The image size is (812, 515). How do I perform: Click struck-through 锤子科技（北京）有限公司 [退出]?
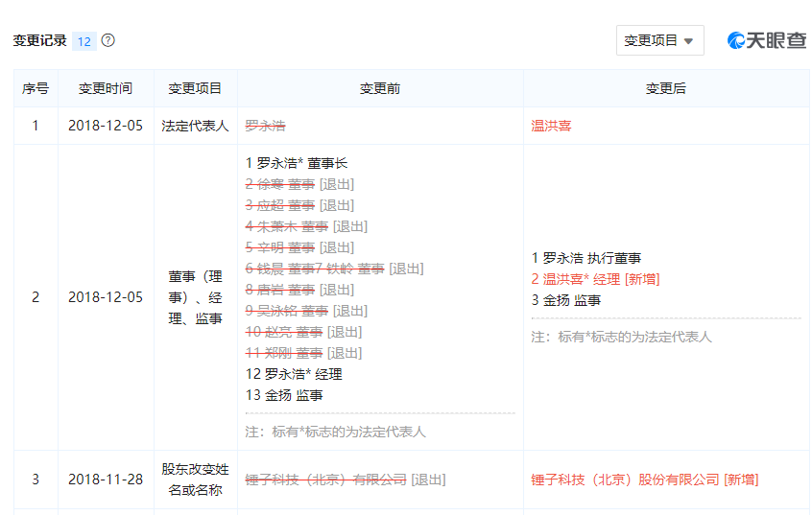pyautogui.click(x=345, y=480)
